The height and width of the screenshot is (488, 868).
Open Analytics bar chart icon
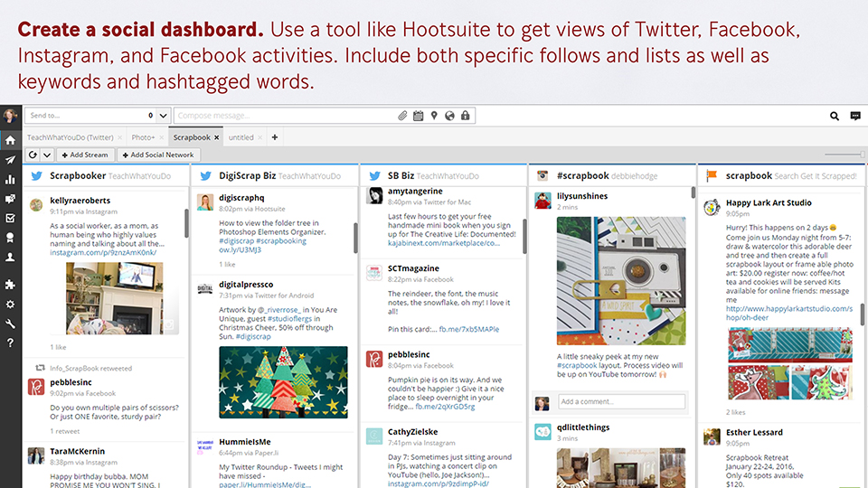10,179
